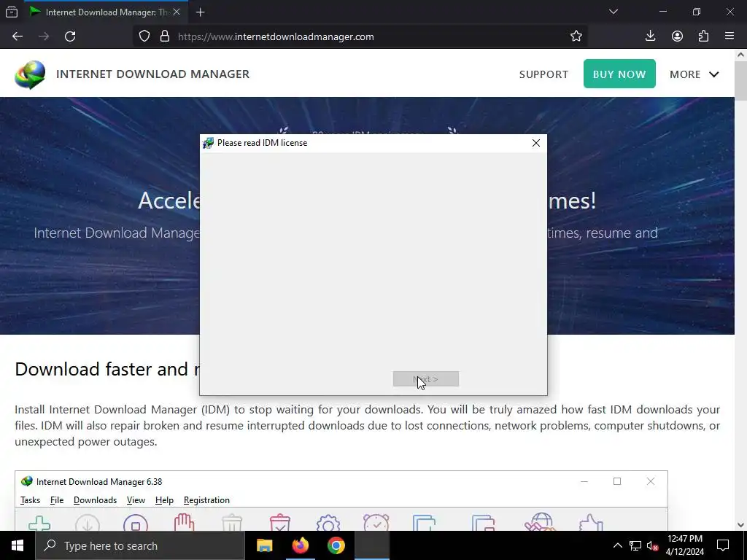This screenshot has width=747, height=560.
Task: Open the File menu in IDM 6.38 image
Action: tap(57, 500)
